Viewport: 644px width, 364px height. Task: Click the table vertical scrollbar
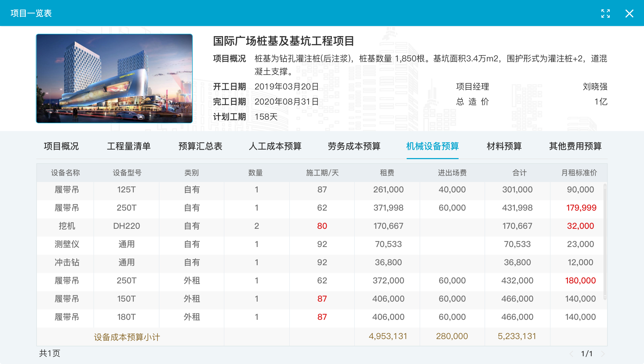tap(605, 242)
